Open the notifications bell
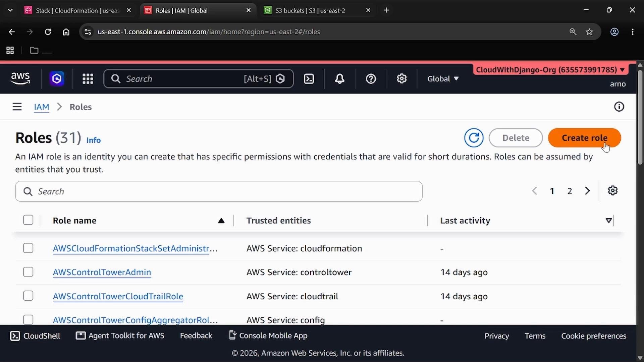 pyautogui.click(x=339, y=79)
